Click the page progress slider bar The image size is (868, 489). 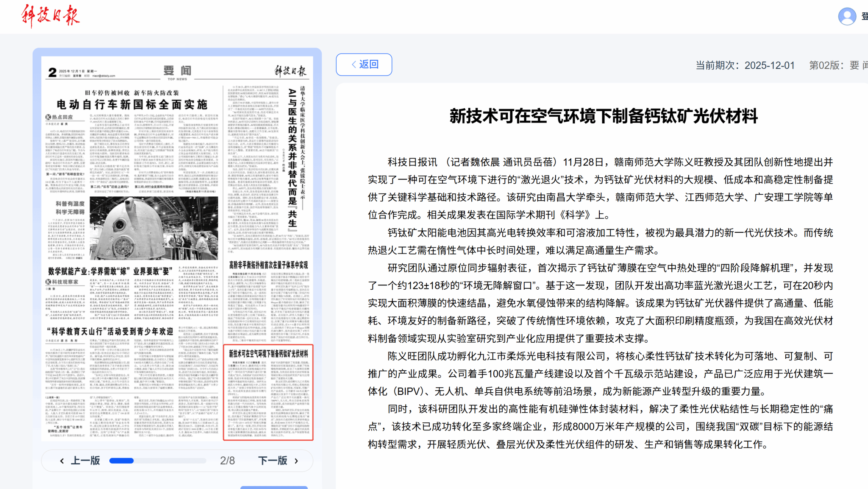click(157, 461)
